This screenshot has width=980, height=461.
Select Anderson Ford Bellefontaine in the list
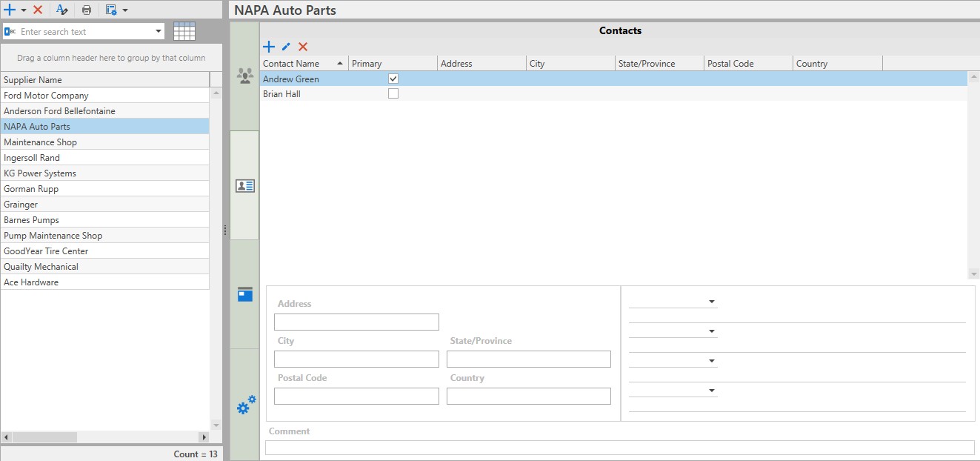[105, 110]
